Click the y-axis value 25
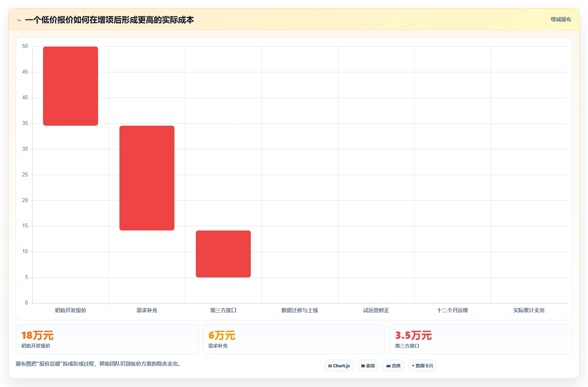Viewport: 588px width, 387px height. [x=25, y=175]
